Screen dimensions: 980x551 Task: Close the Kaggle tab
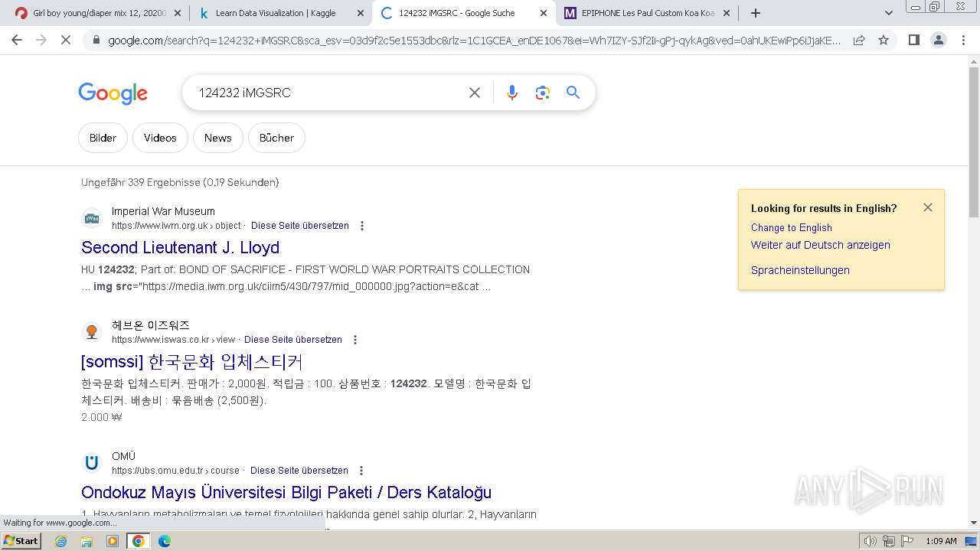[360, 13]
